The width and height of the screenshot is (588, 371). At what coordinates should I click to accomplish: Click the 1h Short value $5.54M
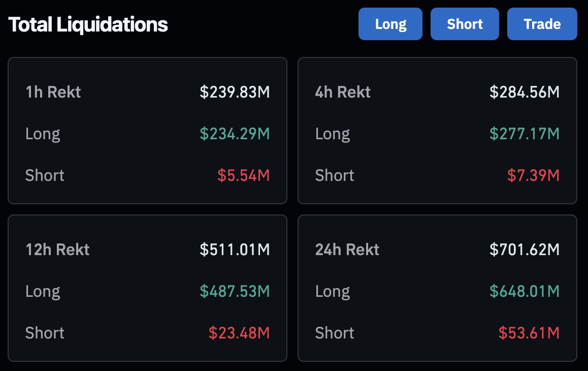(x=244, y=175)
